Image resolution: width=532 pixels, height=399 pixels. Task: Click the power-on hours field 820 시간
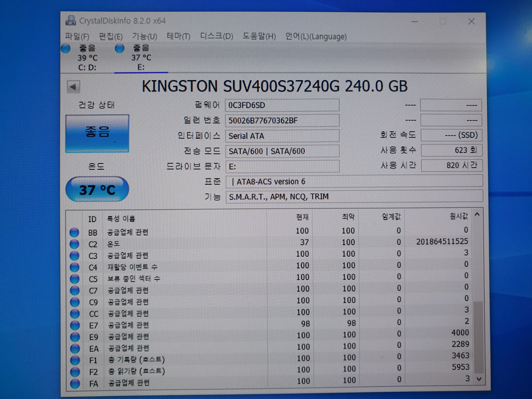click(x=452, y=165)
